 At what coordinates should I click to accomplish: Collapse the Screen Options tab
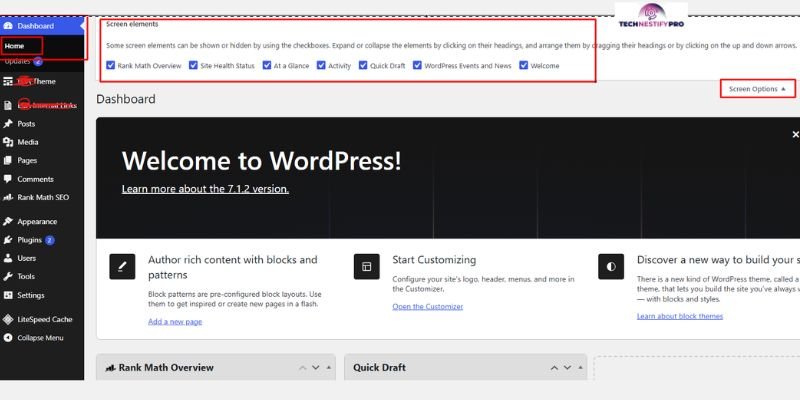point(758,89)
